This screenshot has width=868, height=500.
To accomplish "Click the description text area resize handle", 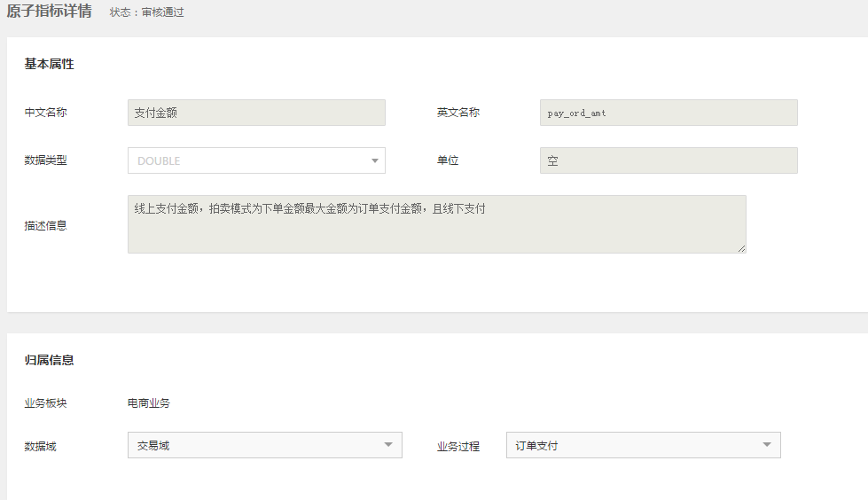I will [741, 249].
